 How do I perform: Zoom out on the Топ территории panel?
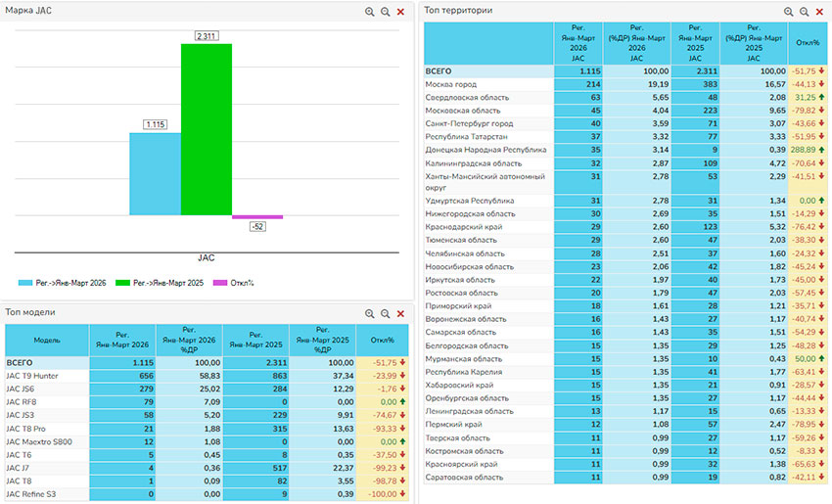[805, 12]
